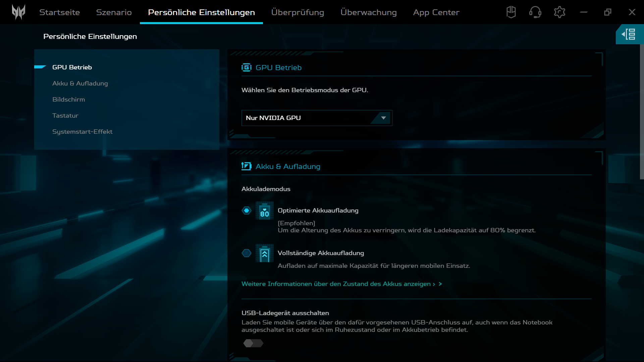The image size is (644, 362).
Task: Go to Bildschirm in the sidebar
Action: click(x=68, y=100)
